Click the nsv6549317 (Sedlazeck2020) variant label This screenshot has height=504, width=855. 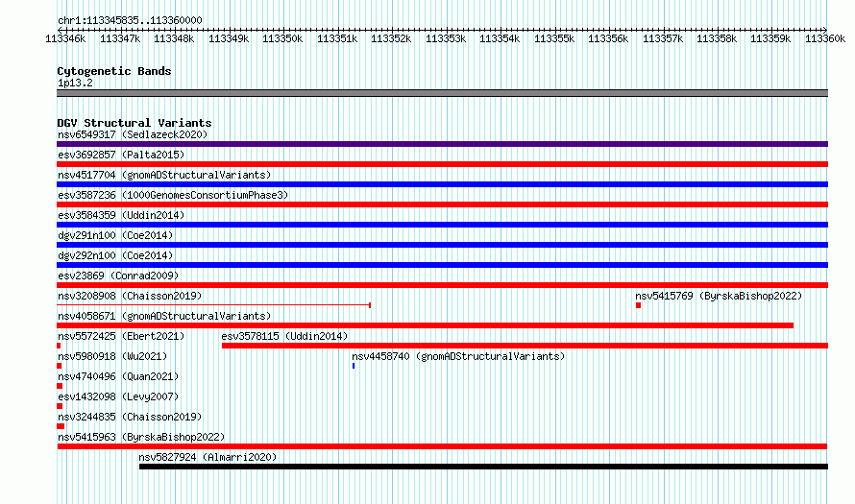[133, 134]
